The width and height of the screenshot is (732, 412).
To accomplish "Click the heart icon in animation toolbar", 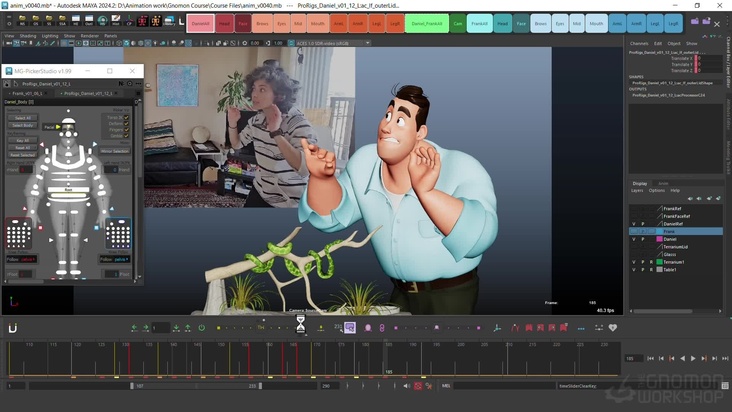I will (613, 327).
